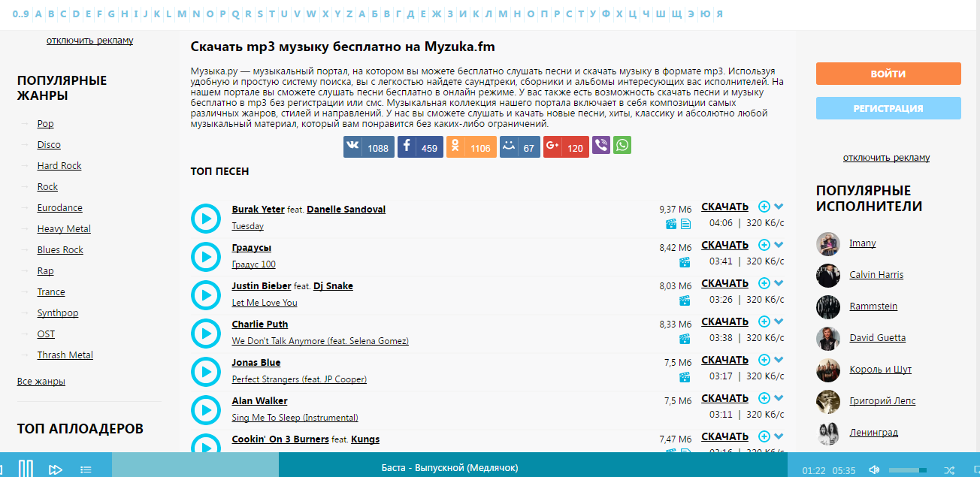
Task: Select letter Q in the alphabet bar
Action: [236, 14]
